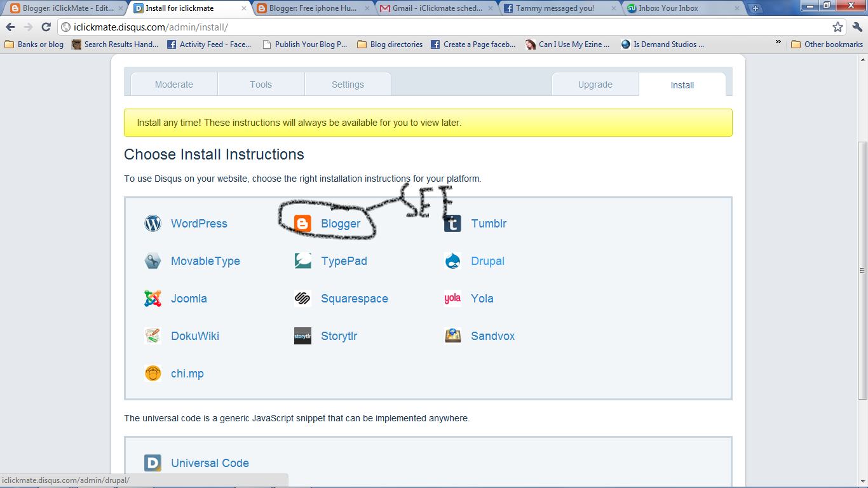Click the Universal Code Disqus icon
This screenshot has width=868, height=488.
(153, 463)
